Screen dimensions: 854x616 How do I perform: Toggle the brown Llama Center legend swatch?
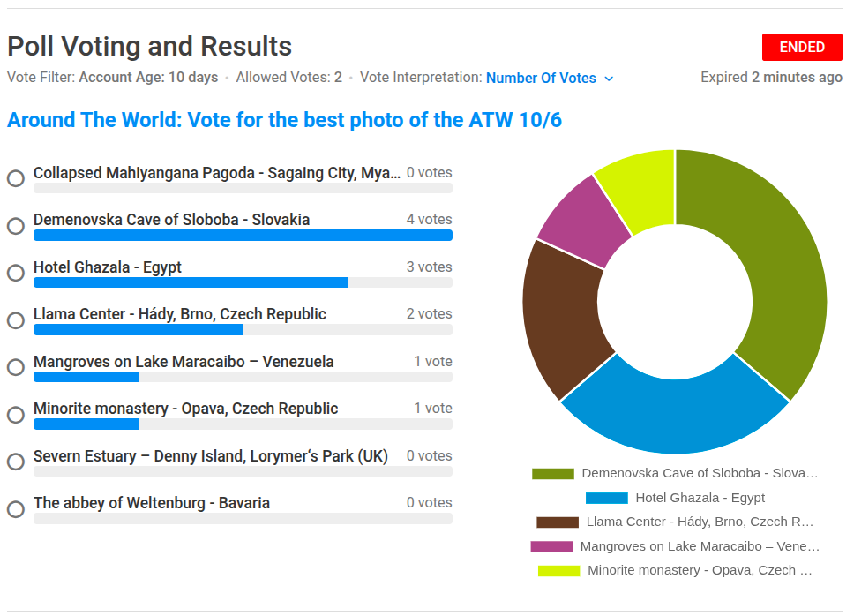click(558, 522)
